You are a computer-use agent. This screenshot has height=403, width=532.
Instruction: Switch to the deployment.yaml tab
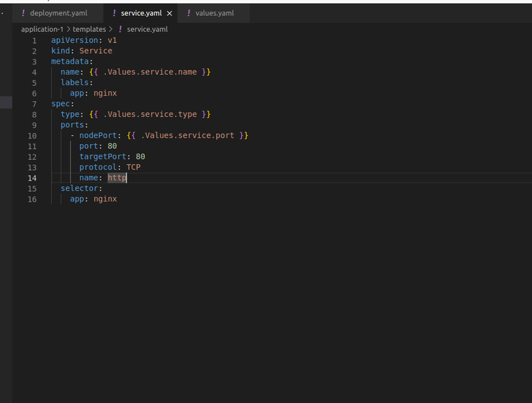(x=58, y=13)
